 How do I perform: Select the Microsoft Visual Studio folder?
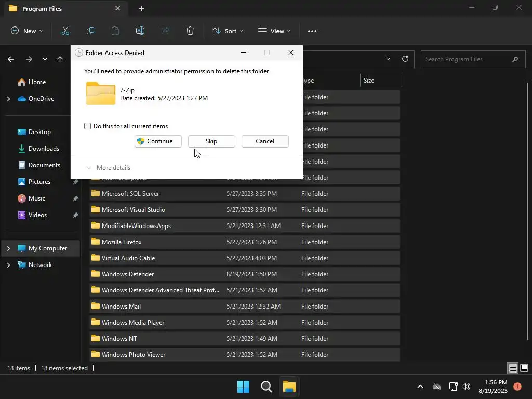click(244, 210)
